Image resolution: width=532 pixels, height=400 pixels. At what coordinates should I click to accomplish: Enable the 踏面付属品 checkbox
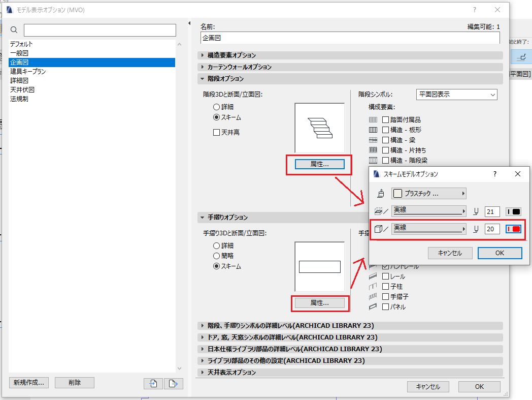coord(385,119)
